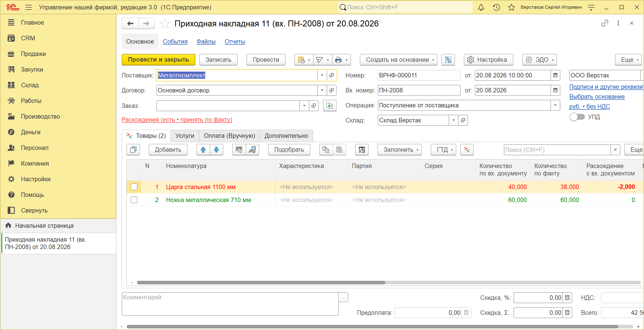Open the Warehouse card icon

(x=463, y=120)
